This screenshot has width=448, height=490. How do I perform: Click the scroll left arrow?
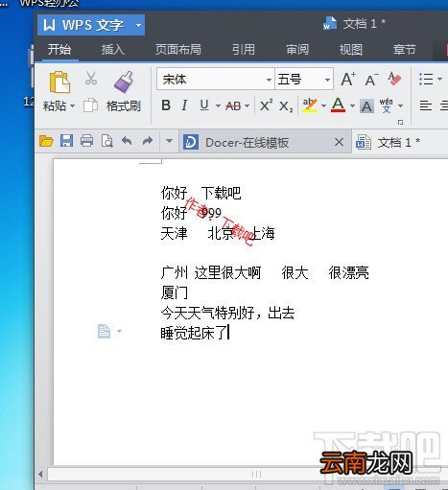point(40,474)
